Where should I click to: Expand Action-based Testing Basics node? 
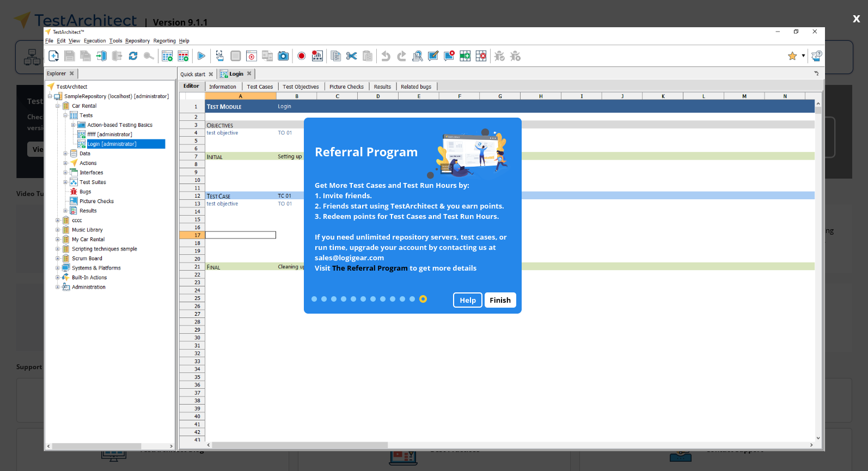pyautogui.click(x=73, y=125)
